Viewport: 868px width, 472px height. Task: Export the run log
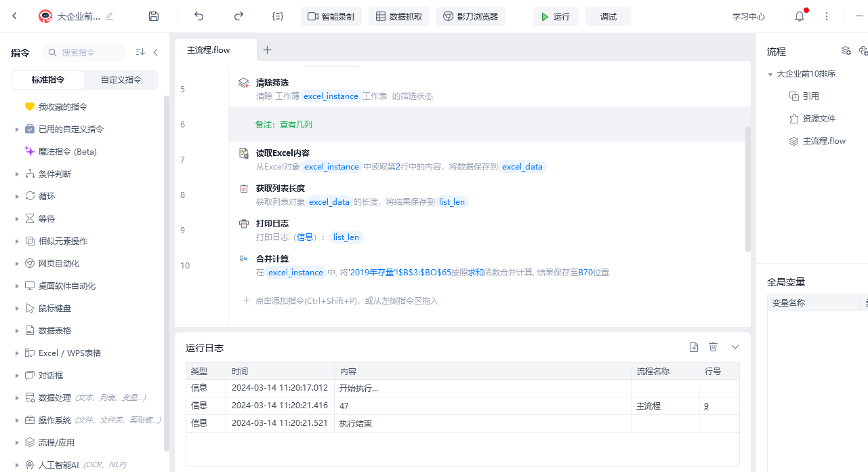(x=693, y=347)
